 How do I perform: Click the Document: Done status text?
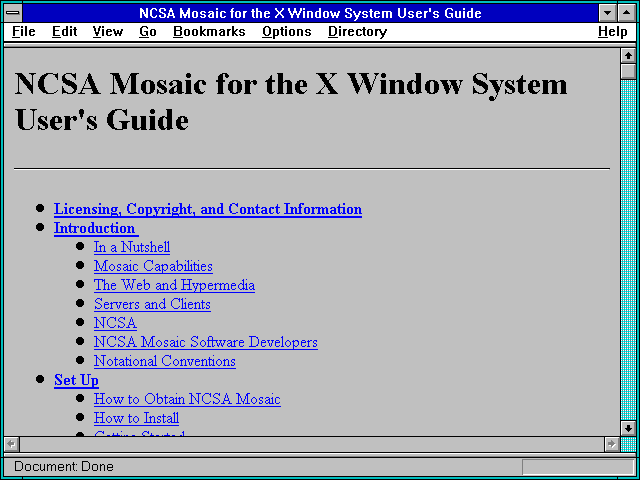click(x=64, y=467)
